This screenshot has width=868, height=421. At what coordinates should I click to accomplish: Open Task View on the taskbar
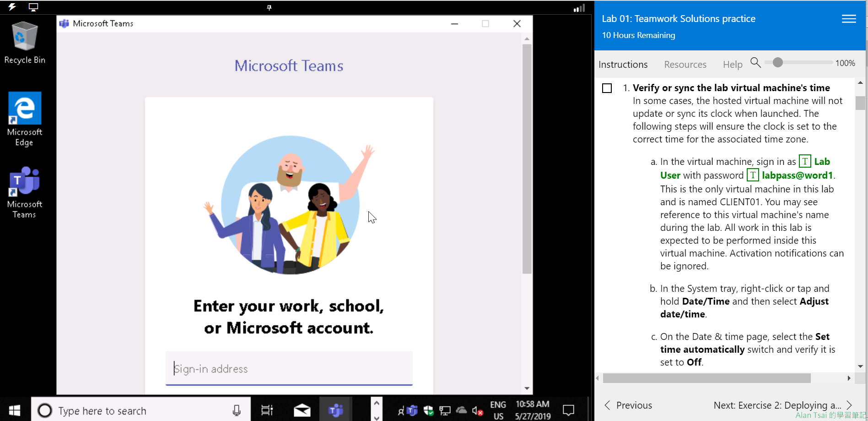(267, 410)
